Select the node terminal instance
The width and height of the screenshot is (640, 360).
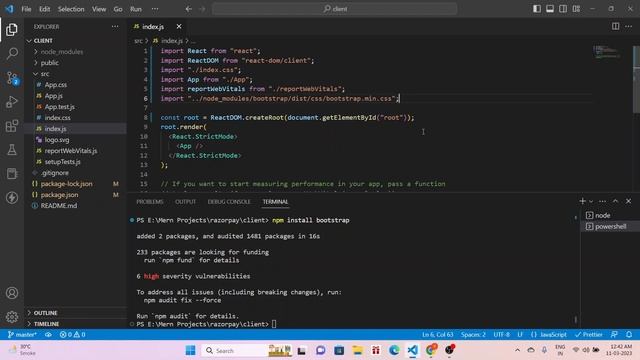point(610,215)
